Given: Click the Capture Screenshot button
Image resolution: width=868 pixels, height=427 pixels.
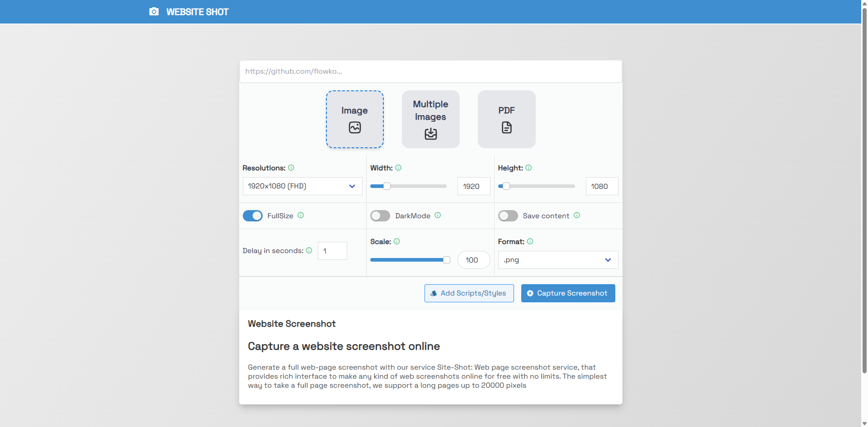Looking at the screenshot, I should coord(568,293).
